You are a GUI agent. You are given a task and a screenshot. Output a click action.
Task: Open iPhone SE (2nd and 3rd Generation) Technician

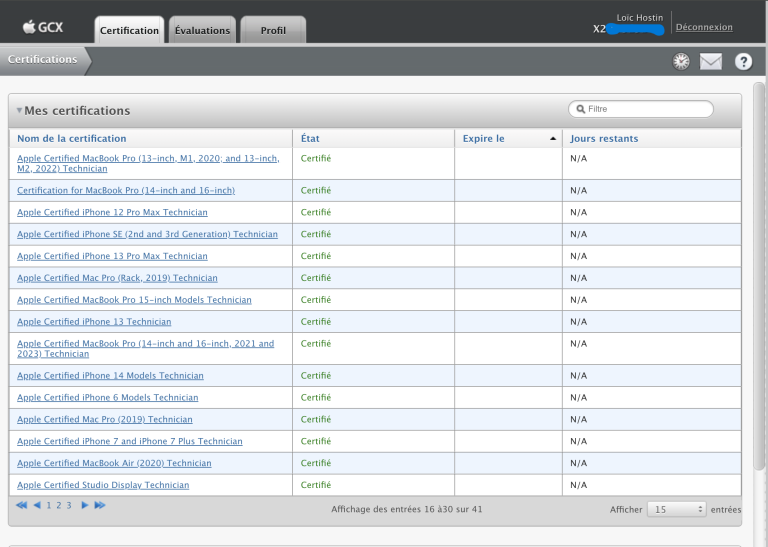coord(147,234)
